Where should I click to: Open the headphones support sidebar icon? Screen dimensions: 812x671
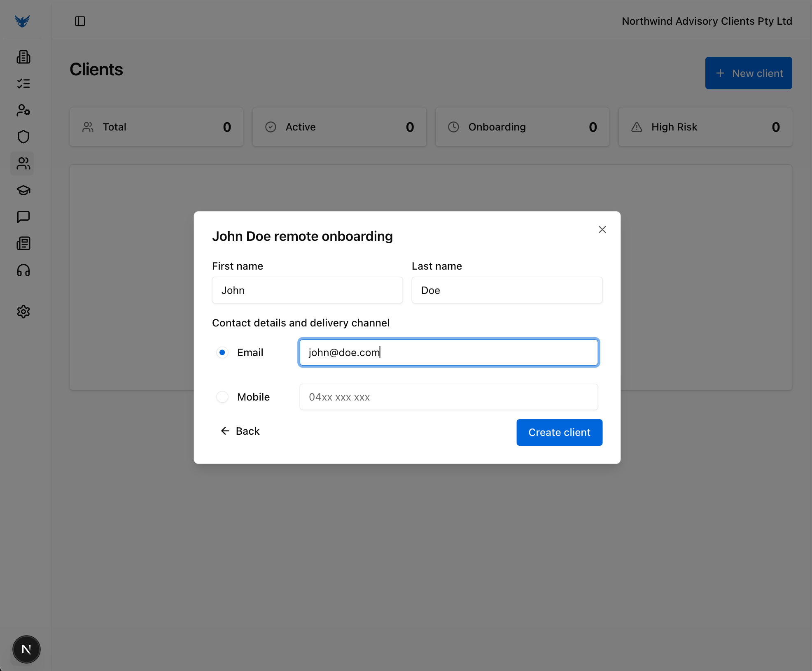23,270
